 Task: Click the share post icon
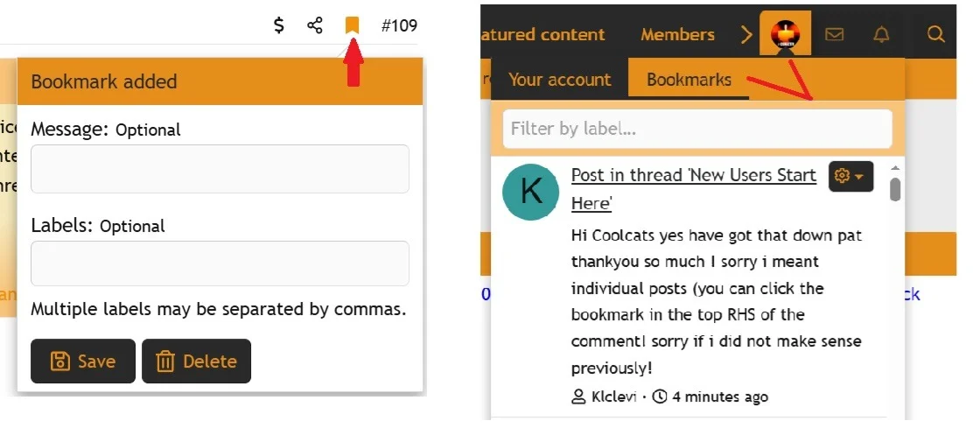(315, 25)
